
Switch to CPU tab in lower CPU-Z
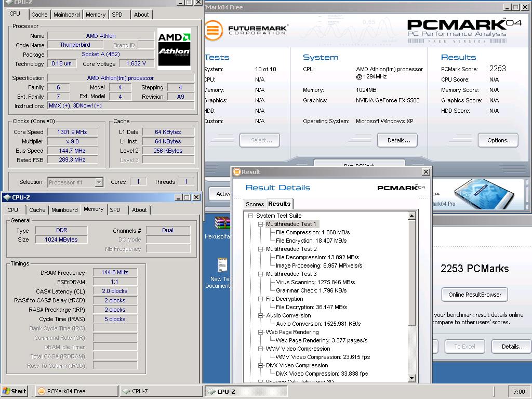(13, 210)
